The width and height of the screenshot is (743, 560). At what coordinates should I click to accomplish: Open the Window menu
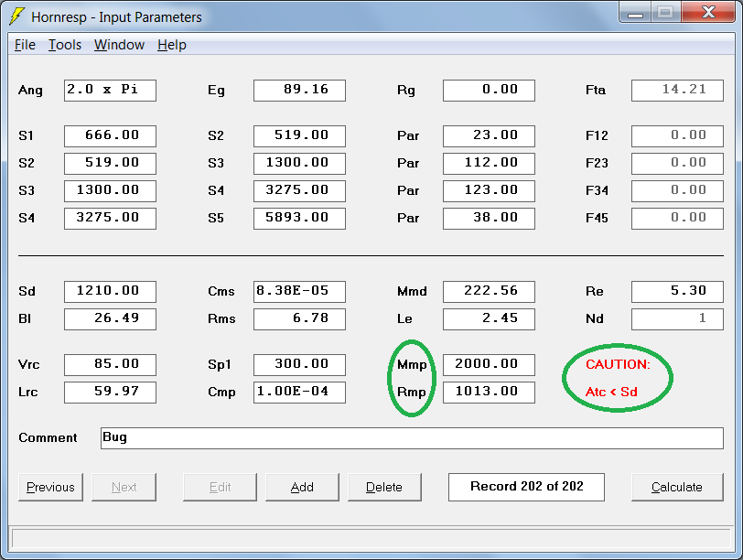tap(119, 45)
